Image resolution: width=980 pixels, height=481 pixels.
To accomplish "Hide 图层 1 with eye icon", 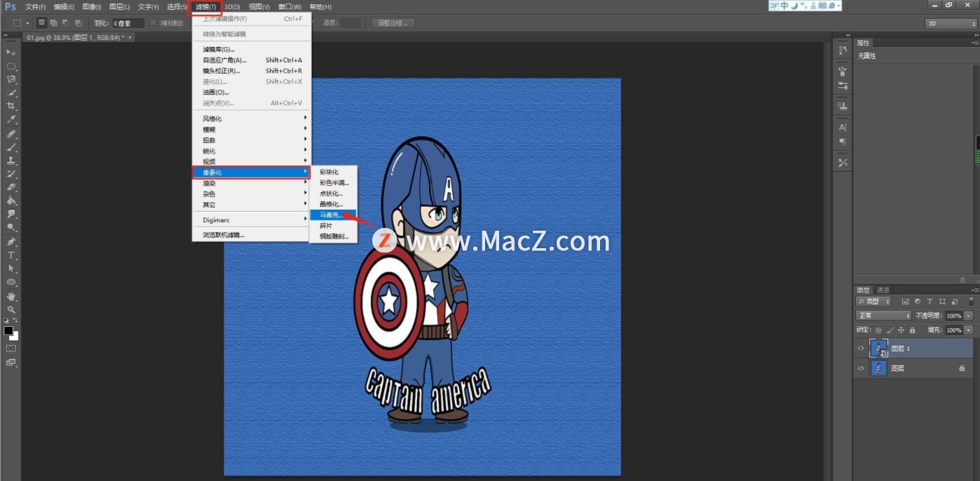I will (861, 348).
